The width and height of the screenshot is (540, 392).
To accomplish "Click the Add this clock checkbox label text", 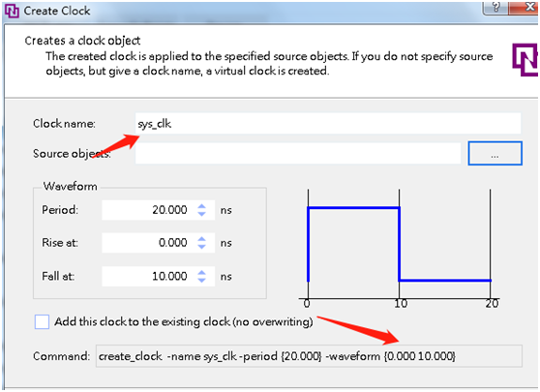I will pyautogui.click(x=184, y=321).
